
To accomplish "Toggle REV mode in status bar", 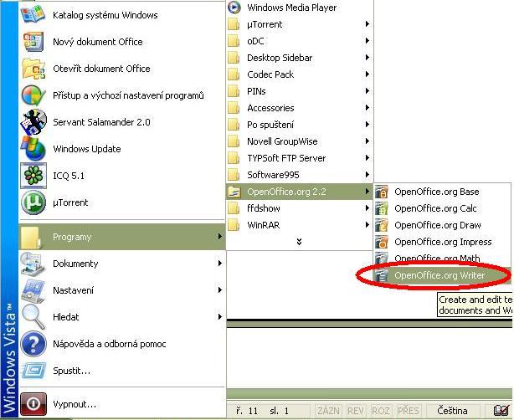I will [x=355, y=411].
